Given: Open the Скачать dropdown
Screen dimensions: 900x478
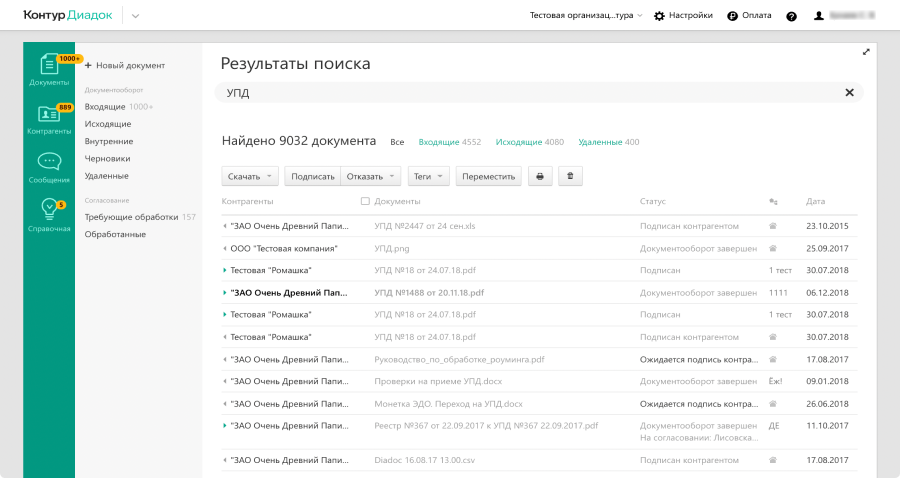Looking at the screenshot, I should 250,176.
